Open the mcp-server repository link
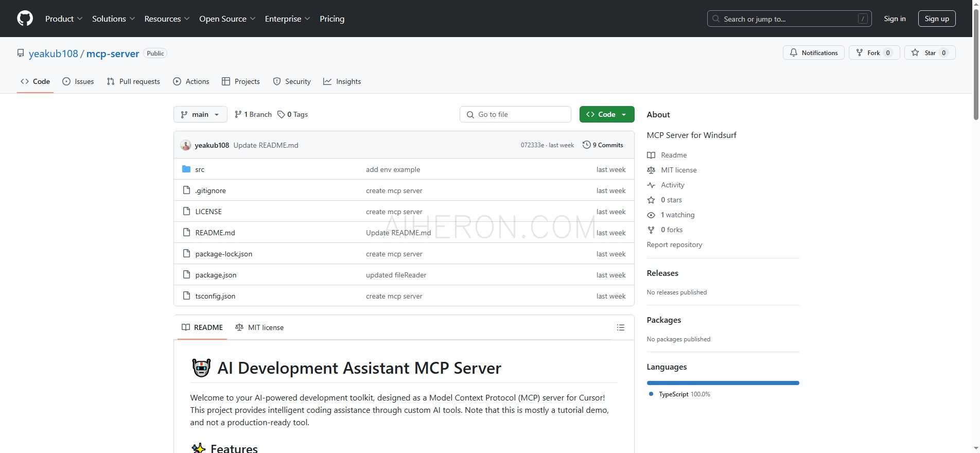 click(x=113, y=54)
